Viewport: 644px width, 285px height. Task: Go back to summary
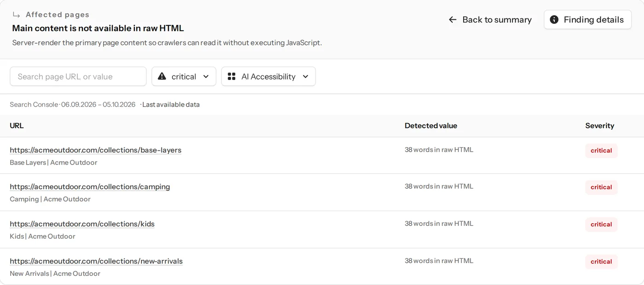490,19
